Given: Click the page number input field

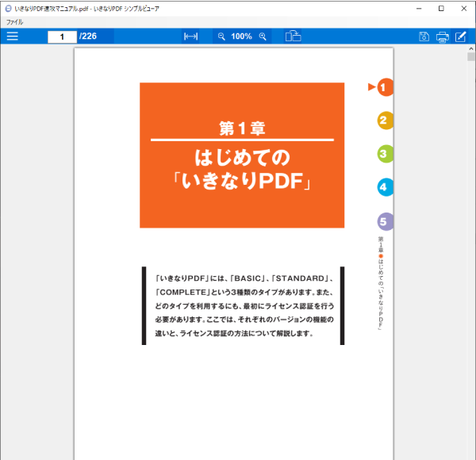Looking at the screenshot, I should point(62,36).
